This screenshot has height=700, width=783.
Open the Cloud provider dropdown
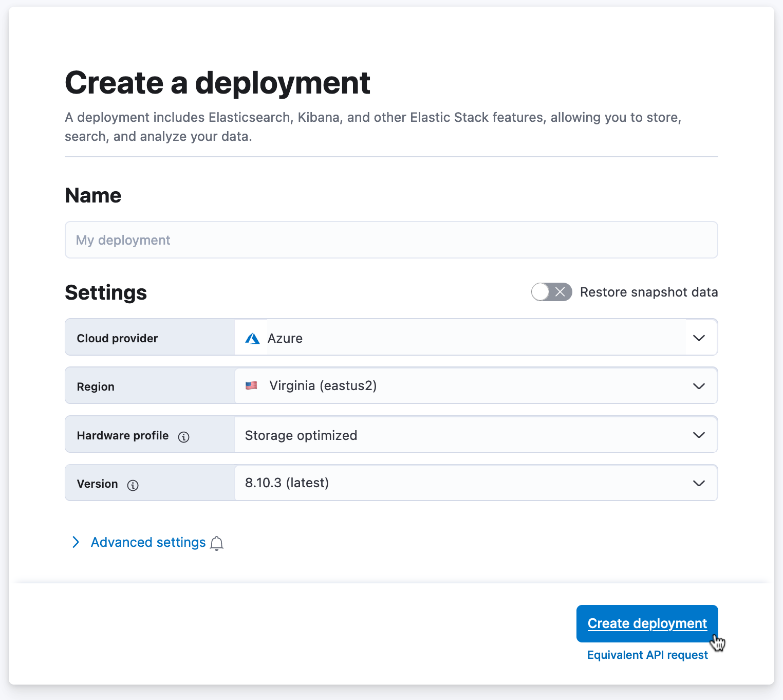pyautogui.click(x=699, y=338)
